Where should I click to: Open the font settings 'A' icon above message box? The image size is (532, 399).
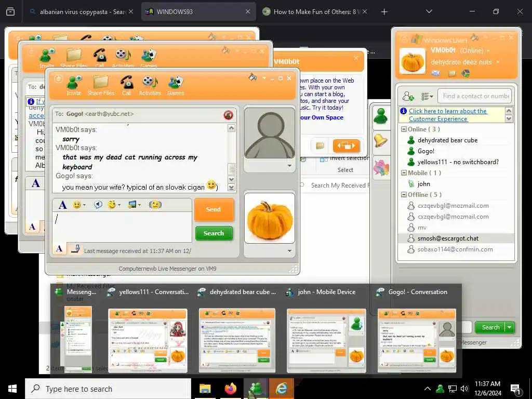(x=63, y=205)
